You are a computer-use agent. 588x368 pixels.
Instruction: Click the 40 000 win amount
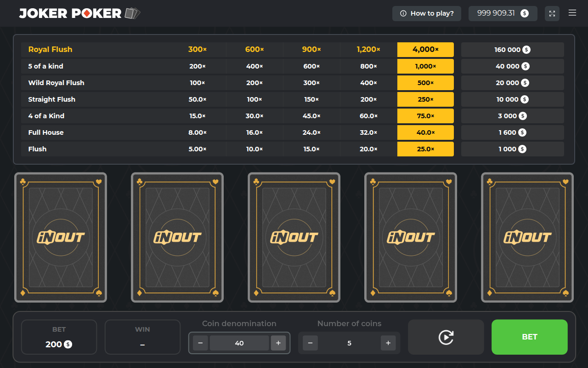tap(513, 66)
